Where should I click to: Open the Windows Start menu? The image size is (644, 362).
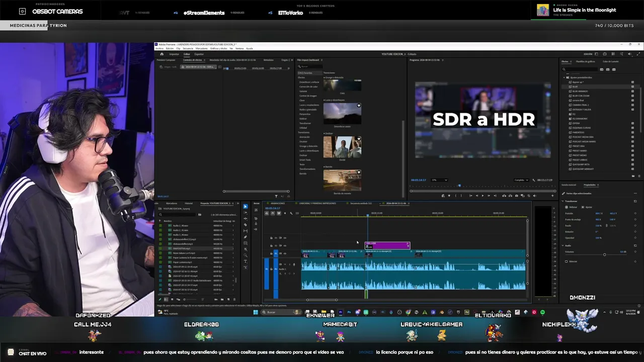256,312
